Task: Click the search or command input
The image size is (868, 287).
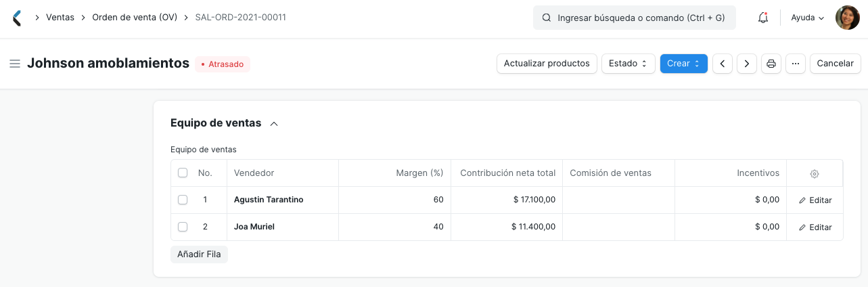Action: coord(635,18)
